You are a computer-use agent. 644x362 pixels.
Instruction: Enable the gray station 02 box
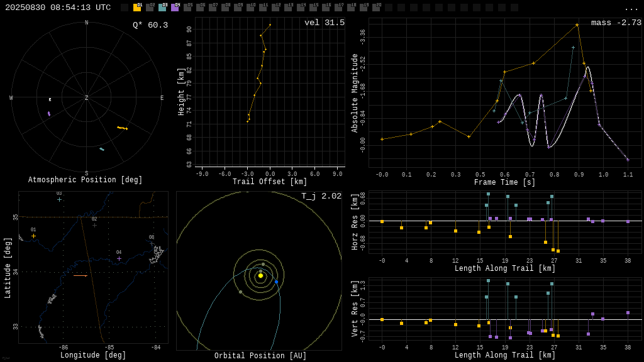pyautogui.click(x=150, y=8)
